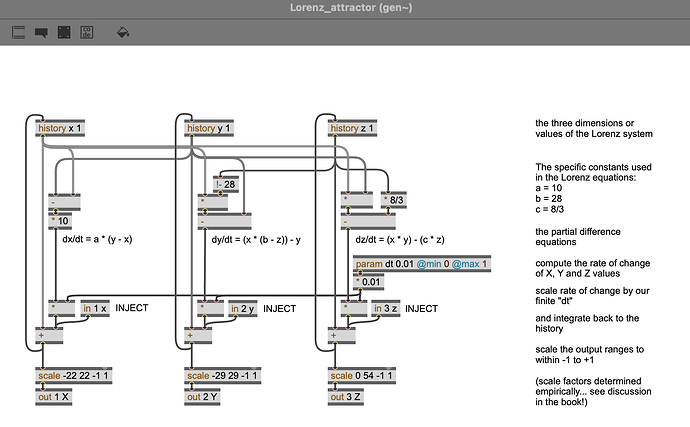Select the '+' object above 'scale -29 29'
The height and width of the screenshot is (427, 690).
pyautogui.click(x=198, y=335)
